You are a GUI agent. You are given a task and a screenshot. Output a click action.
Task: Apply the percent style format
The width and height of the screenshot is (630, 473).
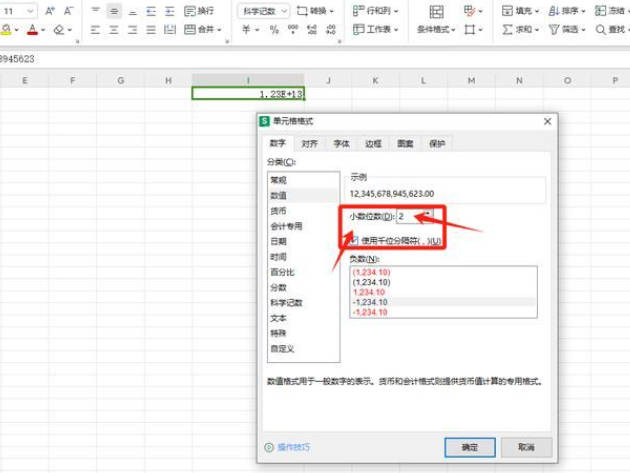coord(274,29)
